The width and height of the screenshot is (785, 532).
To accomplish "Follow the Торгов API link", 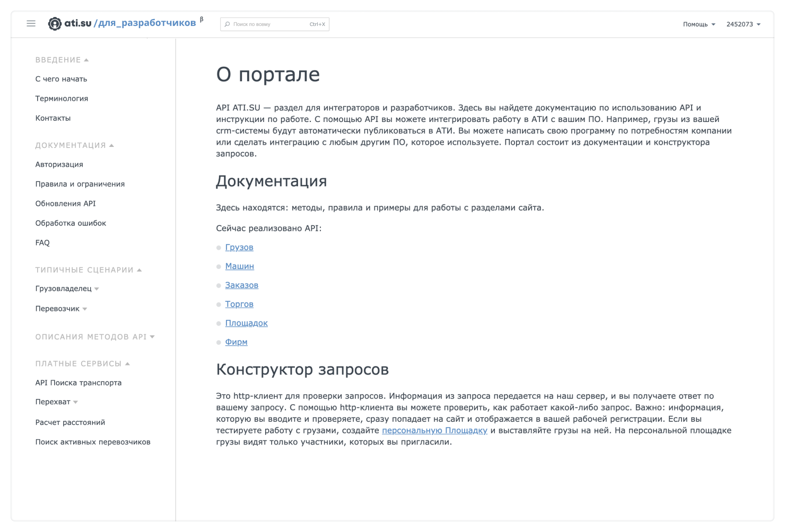I will (x=239, y=304).
